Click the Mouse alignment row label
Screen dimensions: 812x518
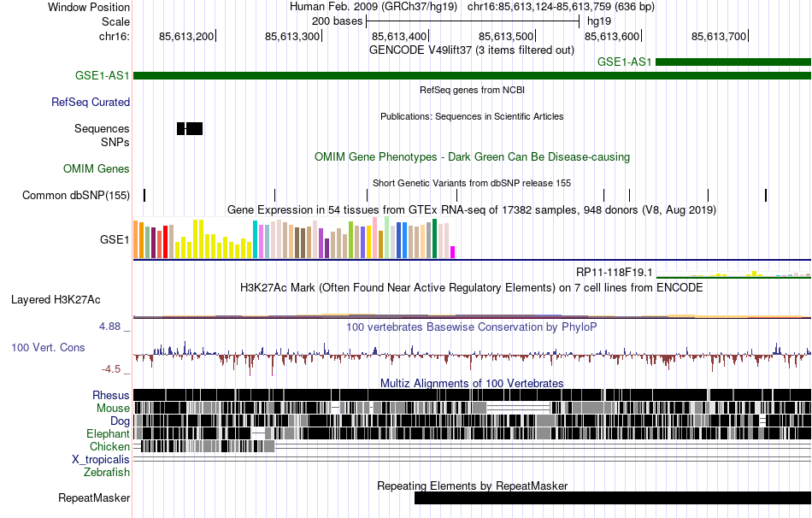tap(113, 409)
